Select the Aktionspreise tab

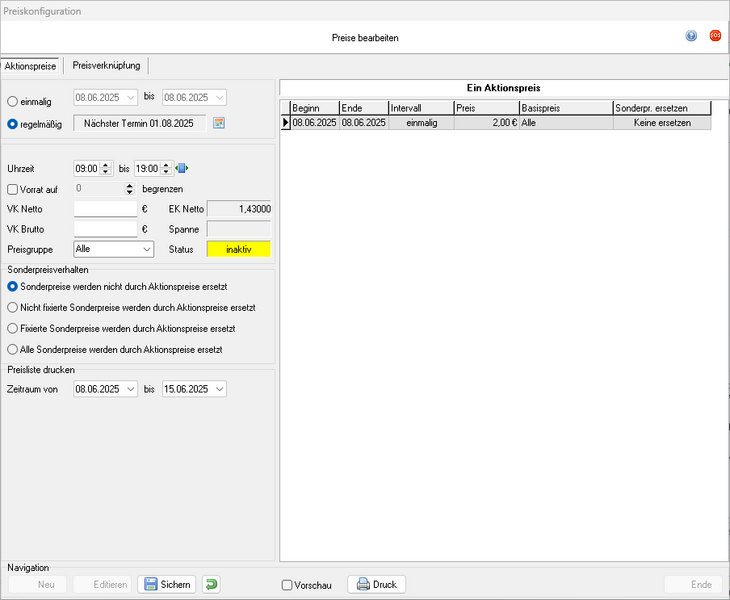coord(31,65)
